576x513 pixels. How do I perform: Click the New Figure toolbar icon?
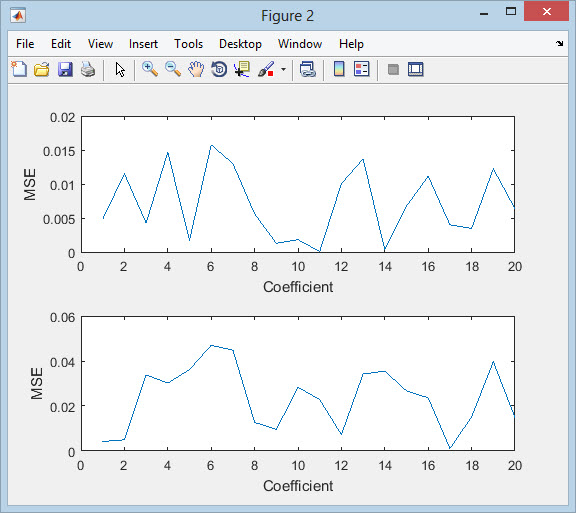(19, 69)
